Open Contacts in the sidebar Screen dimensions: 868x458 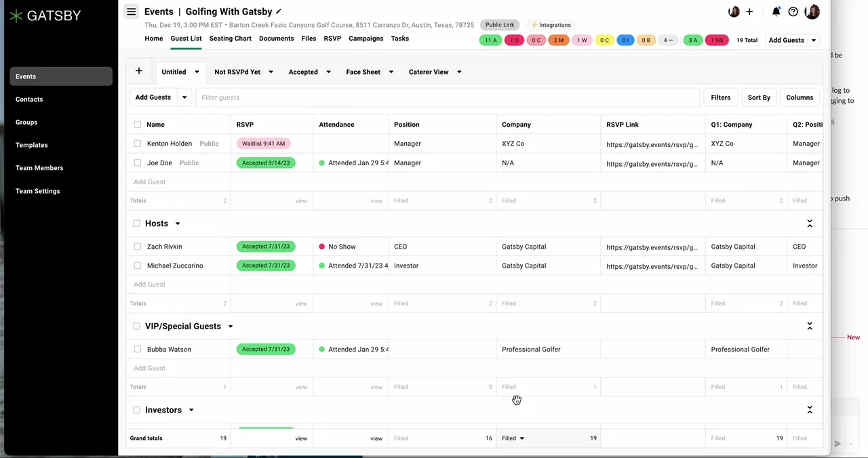tap(61, 100)
